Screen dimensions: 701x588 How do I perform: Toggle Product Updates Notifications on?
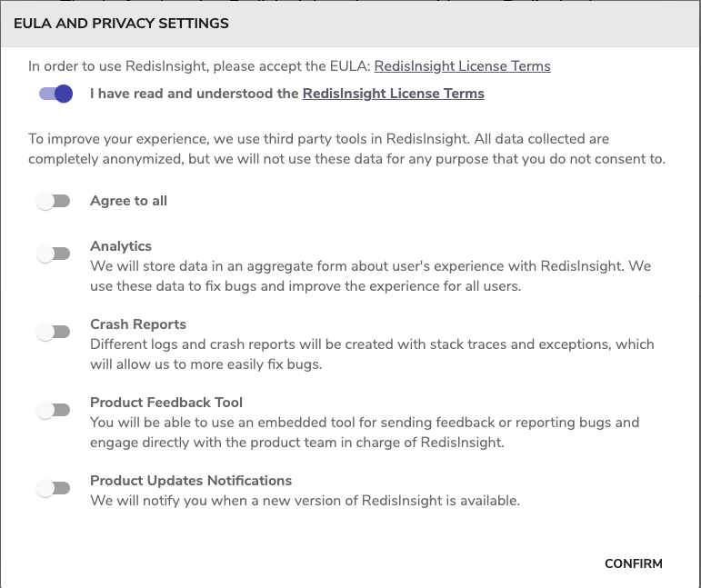click(x=54, y=488)
